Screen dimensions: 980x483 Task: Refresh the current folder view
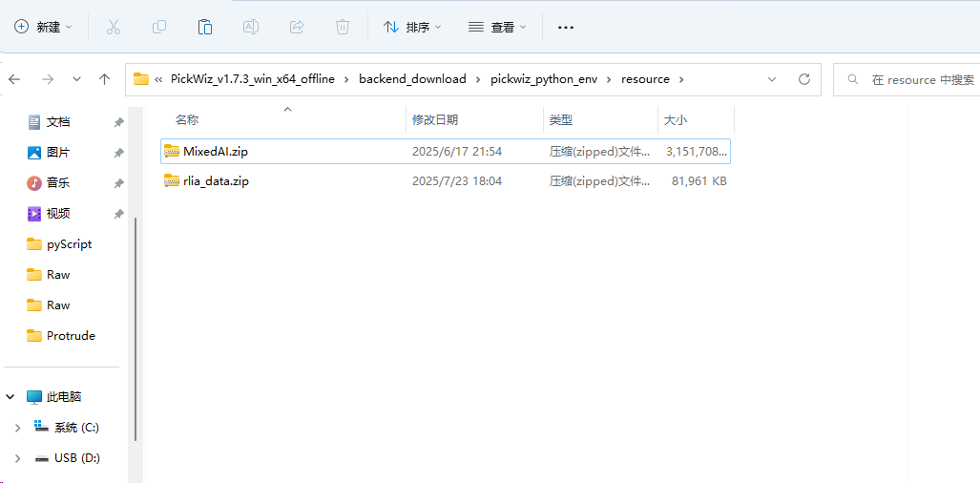pyautogui.click(x=804, y=79)
